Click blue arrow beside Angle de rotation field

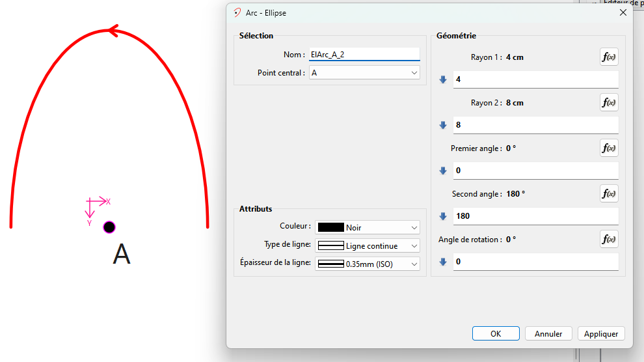pyautogui.click(x=443, y=262)
